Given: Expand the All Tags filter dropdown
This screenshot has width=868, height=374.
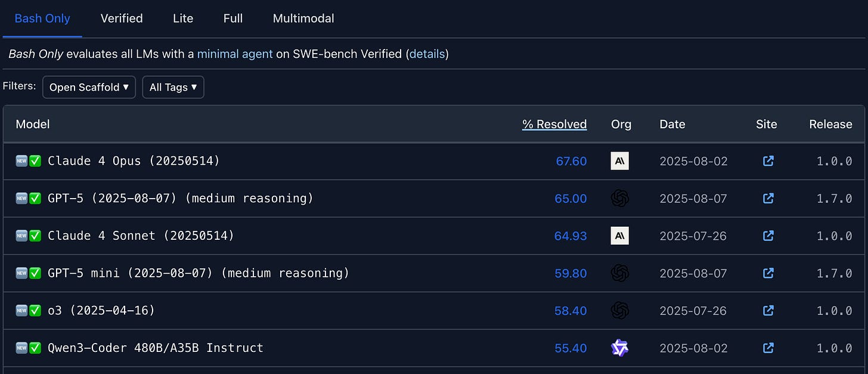Looking at the screenshot, I should pyautogui.click(x=173, y=87).
